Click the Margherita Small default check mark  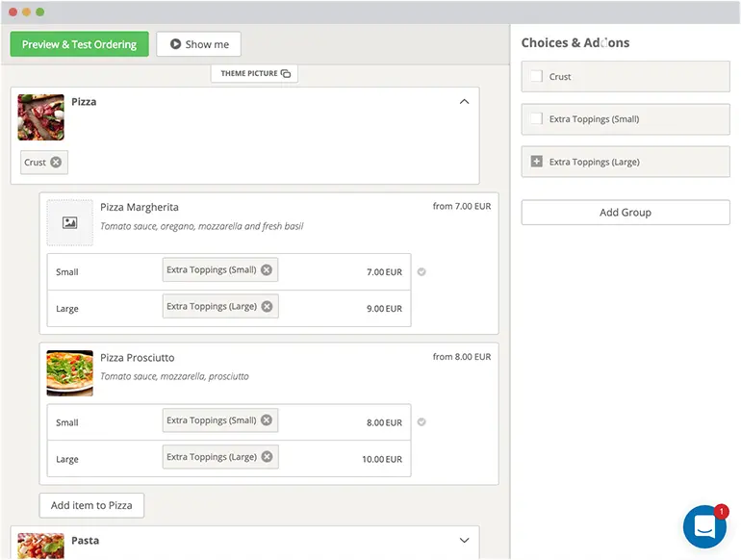tap(422, 271)
